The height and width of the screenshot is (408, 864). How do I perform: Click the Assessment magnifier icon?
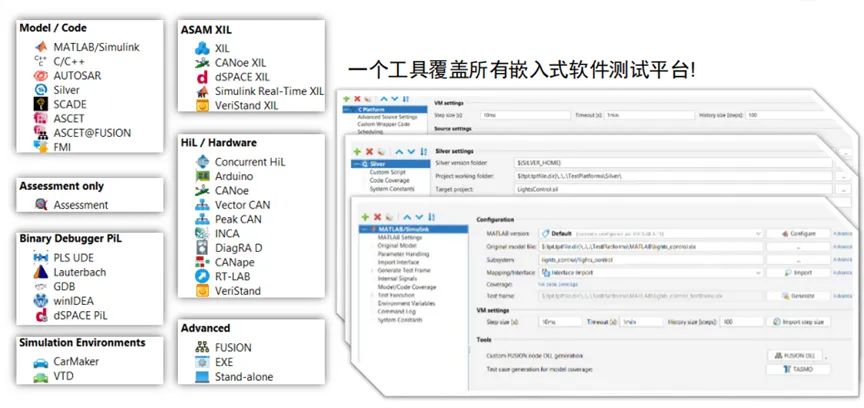coord(41,205)
